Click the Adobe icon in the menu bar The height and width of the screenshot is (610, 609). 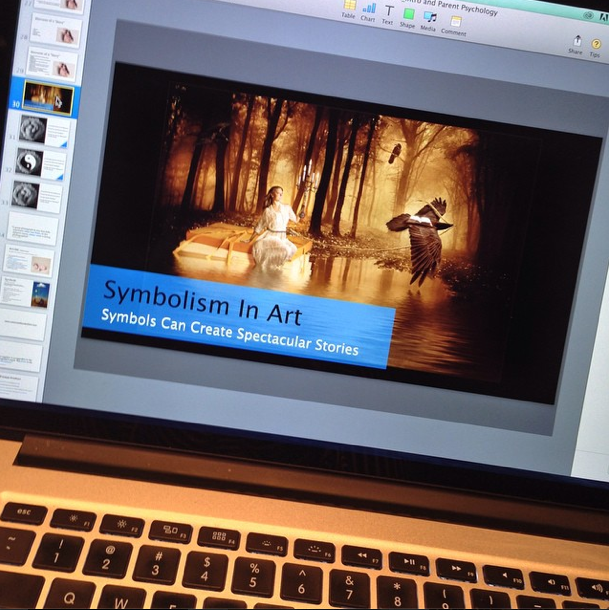pos(604,18)
